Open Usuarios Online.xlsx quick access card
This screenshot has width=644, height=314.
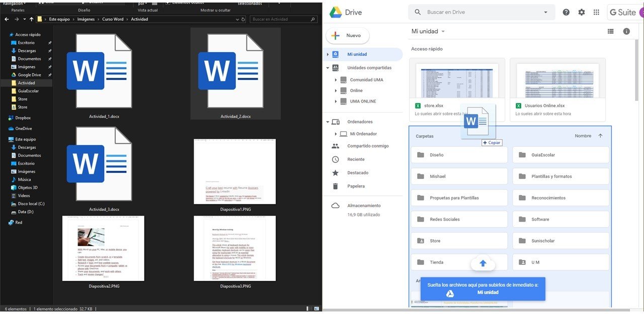coord(557,89)
